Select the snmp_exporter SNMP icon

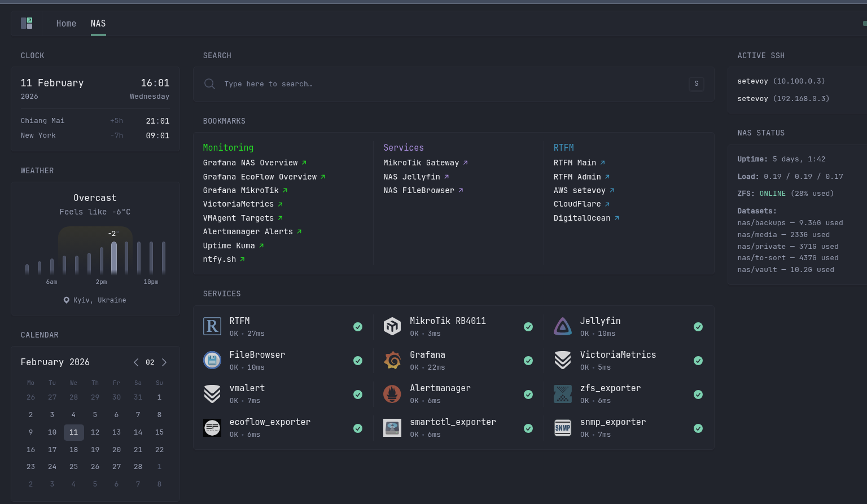point(563,428)
